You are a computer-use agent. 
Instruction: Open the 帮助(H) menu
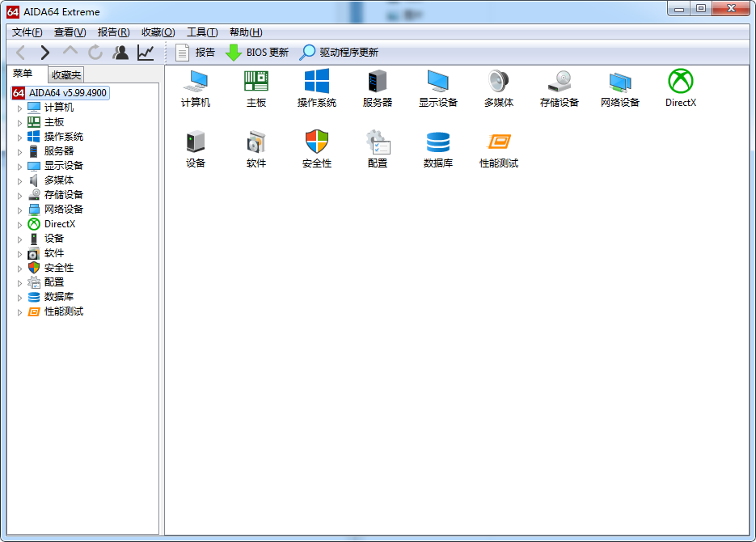(x=246, y=32)
